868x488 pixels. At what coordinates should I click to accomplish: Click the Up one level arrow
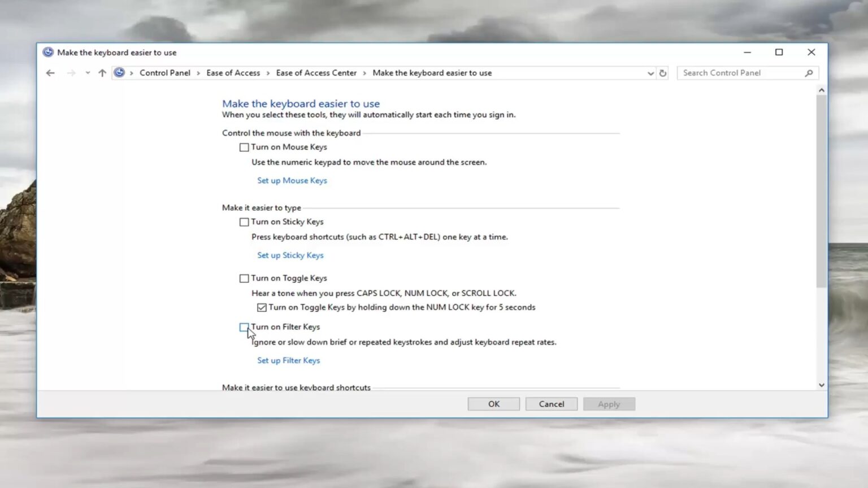tap(102, 73)
